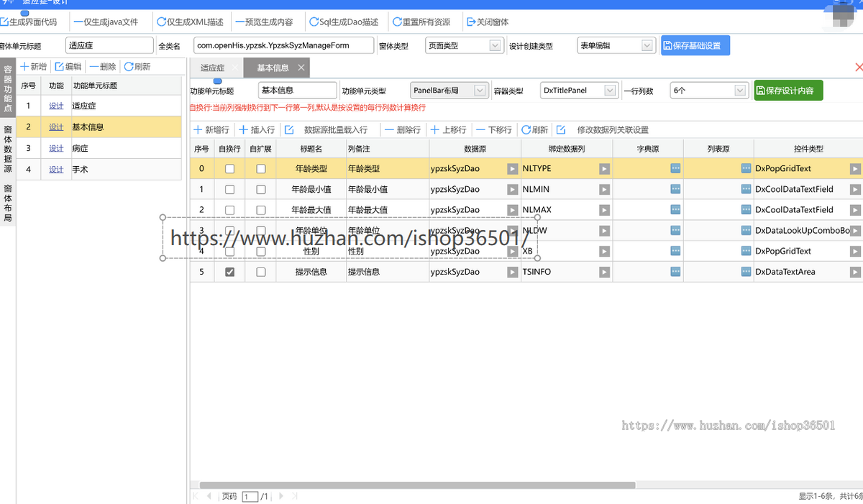Click 新增行 plus icon
Image resolution: width=863 pixels, height=504 pixels.
click(198, 130)
